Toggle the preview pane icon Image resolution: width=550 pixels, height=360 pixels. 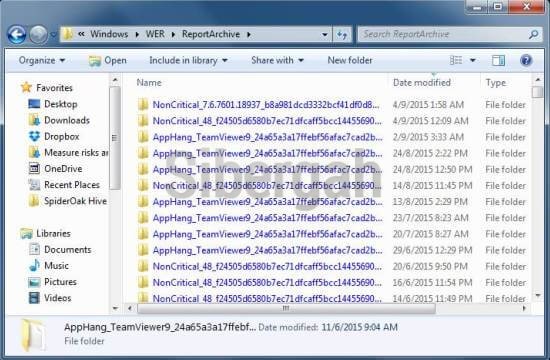tap(498, 60)
